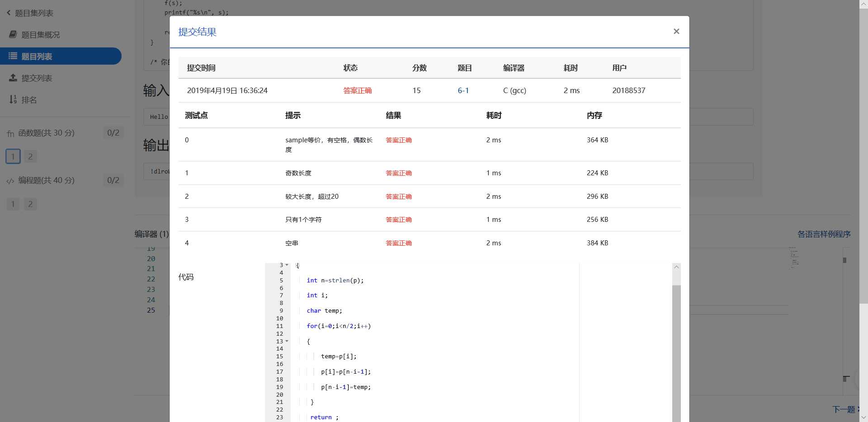The width and height of the screenshot is (868, 422).
Task: Go back to 题目集列表
Action: click(34, 13)
